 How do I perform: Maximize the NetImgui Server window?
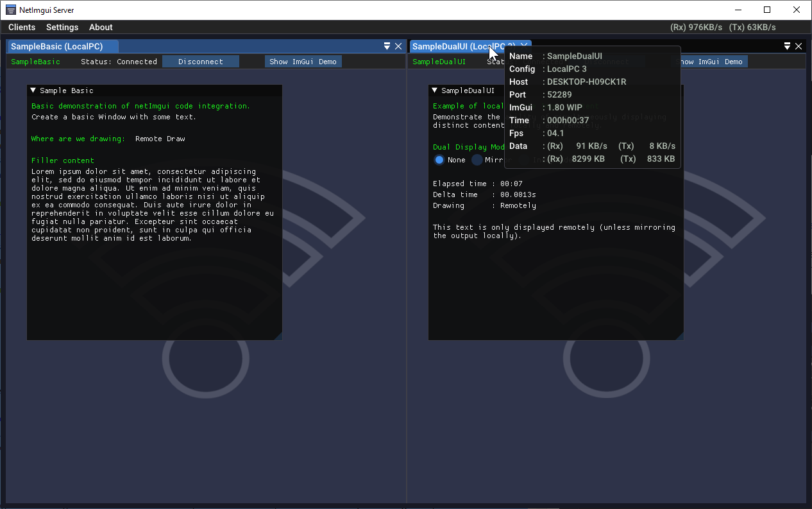click(767, 10)
